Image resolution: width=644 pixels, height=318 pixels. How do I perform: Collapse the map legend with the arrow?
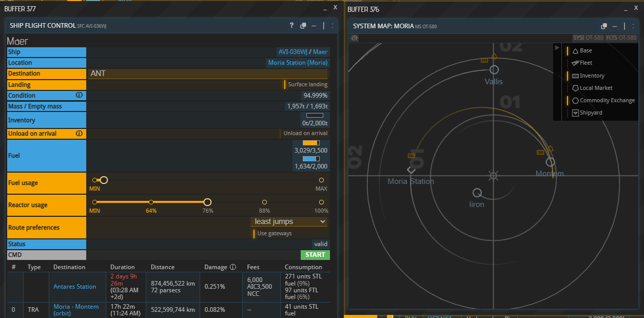click(x=558, y=48)
